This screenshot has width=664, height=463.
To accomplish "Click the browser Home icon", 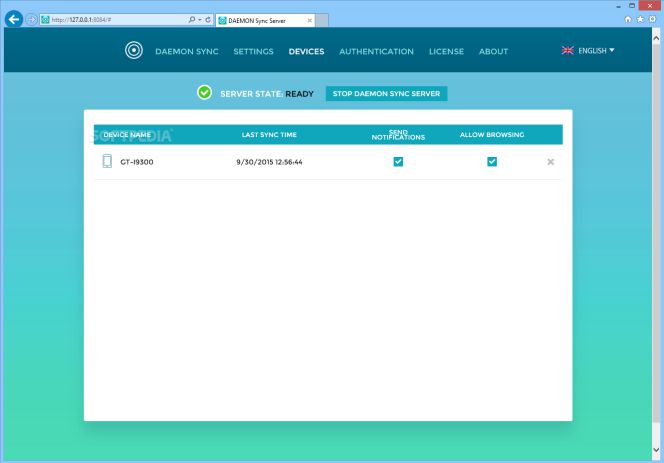I will [628, 19].
